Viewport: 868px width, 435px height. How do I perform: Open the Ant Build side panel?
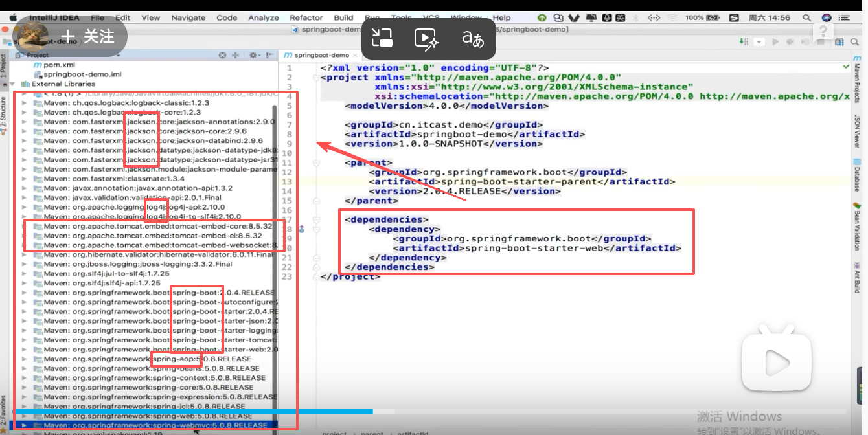(857, 276)
